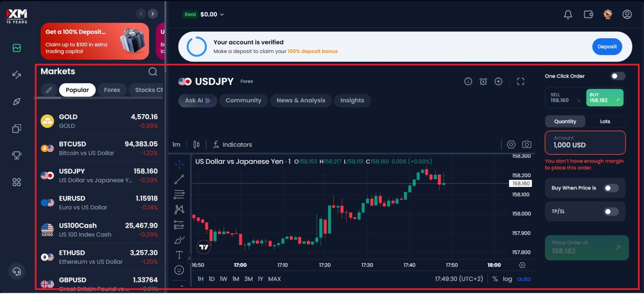Open the 1m chart interval dropdown
Viewport: 644px width, 294px height.
(176, 145)
